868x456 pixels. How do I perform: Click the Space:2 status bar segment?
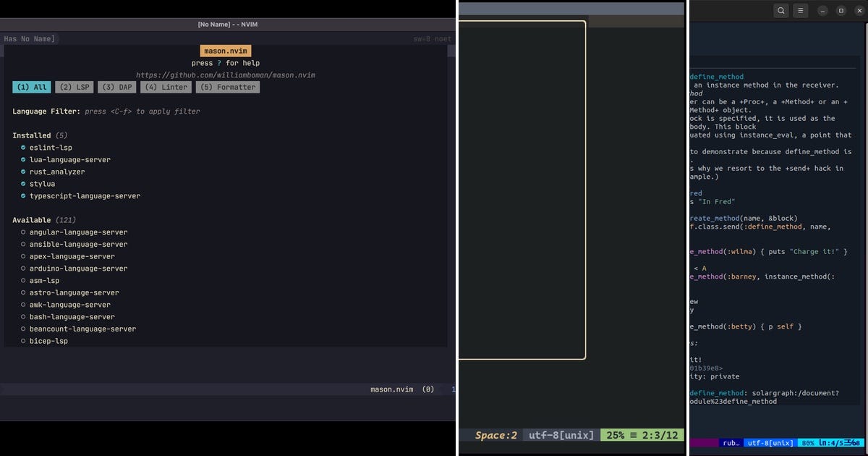(496, 435)
